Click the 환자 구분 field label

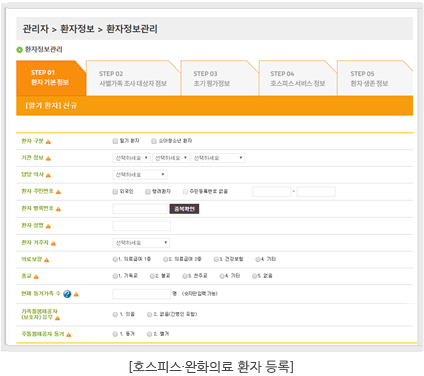[32, 141]
